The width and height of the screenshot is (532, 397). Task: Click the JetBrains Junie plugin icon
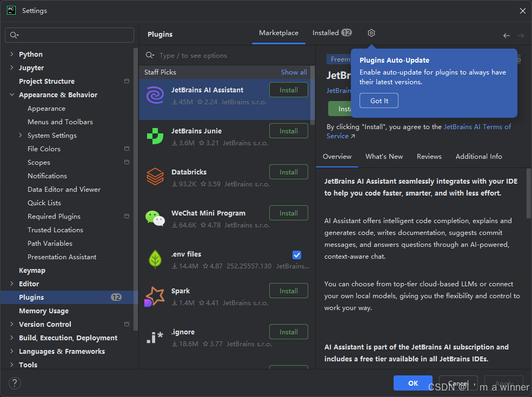[x=155, y=136]
